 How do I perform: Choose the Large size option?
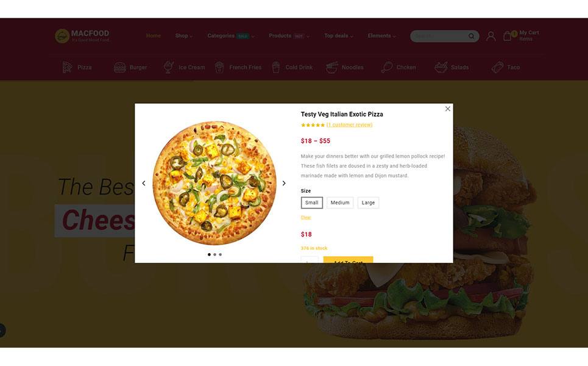[368, 203]
